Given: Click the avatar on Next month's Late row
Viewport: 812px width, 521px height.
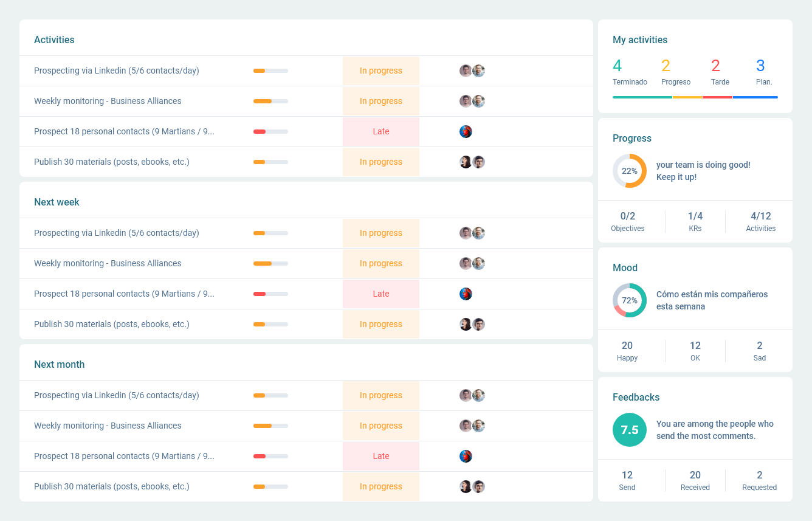Looking at the screenshot, I should (466, 457).
